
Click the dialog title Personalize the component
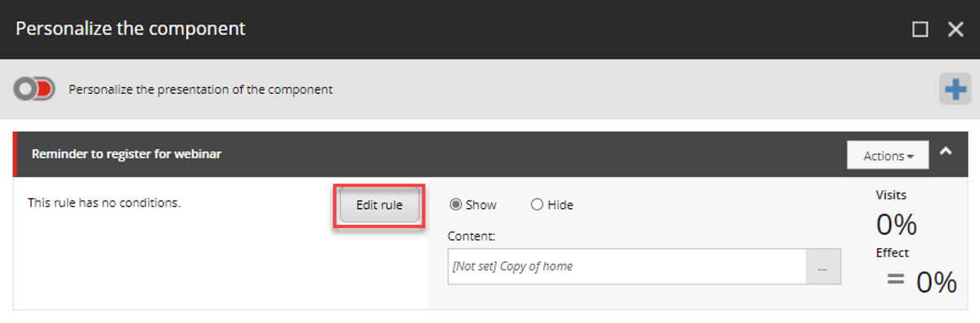point(131,29)
